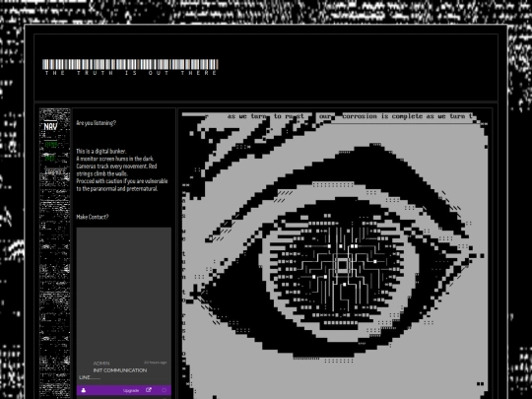Click the 'Are you listening?' text
The width and height of the screenshot is (532, 399).
click(96, 123)
